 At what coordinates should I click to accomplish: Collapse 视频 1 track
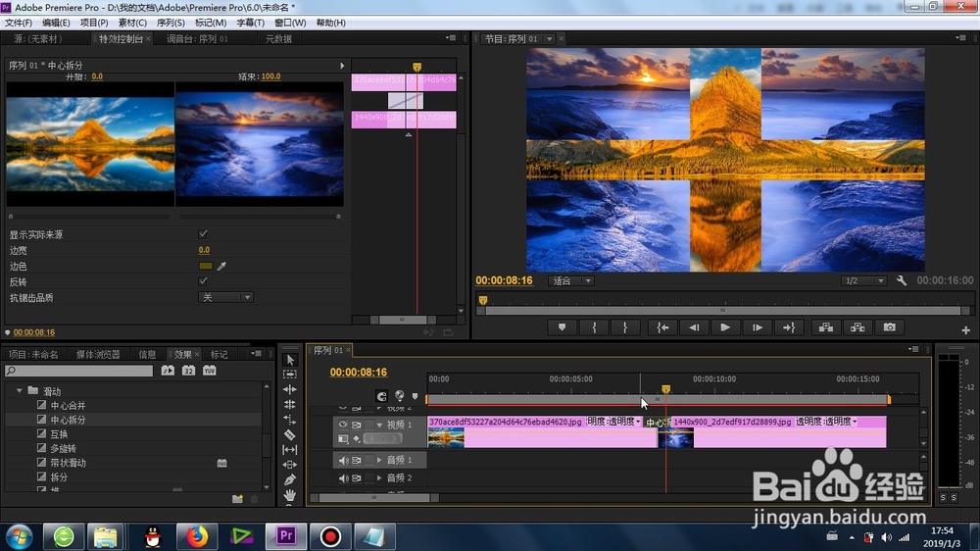(x=379, y=425)
